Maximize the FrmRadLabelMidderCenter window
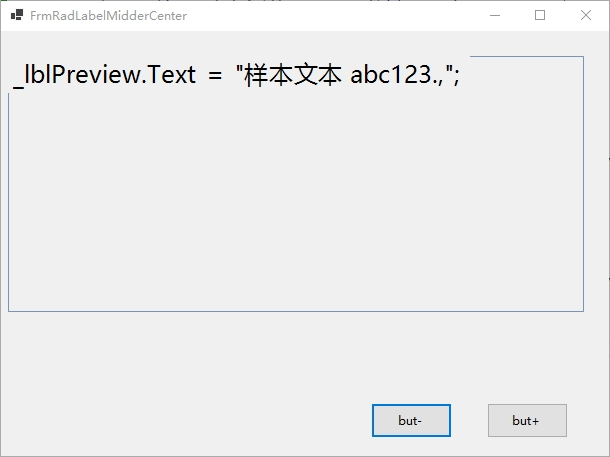Image resolution: width=610 pixels, height=457 pixels. pyautogui.click(x=540, y=16)
